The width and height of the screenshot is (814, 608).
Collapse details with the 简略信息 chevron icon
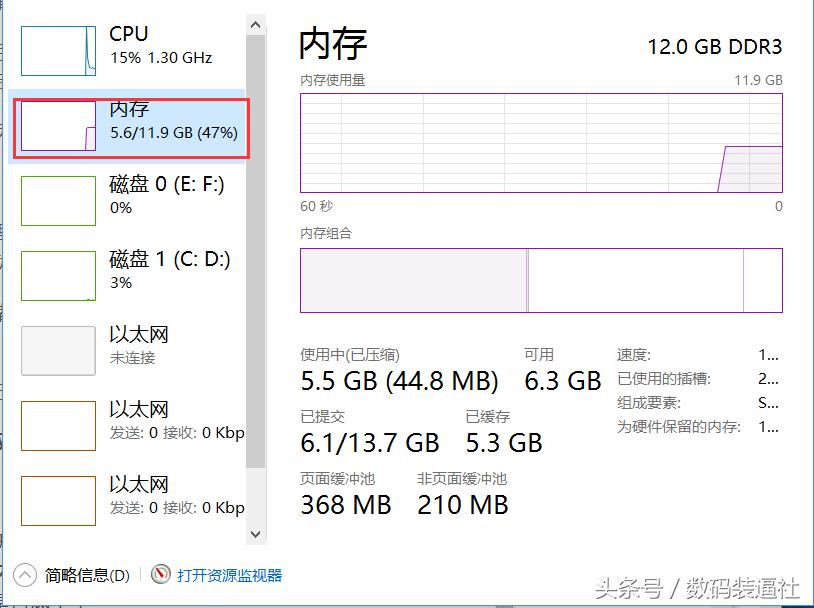click(x=26, y=575)
